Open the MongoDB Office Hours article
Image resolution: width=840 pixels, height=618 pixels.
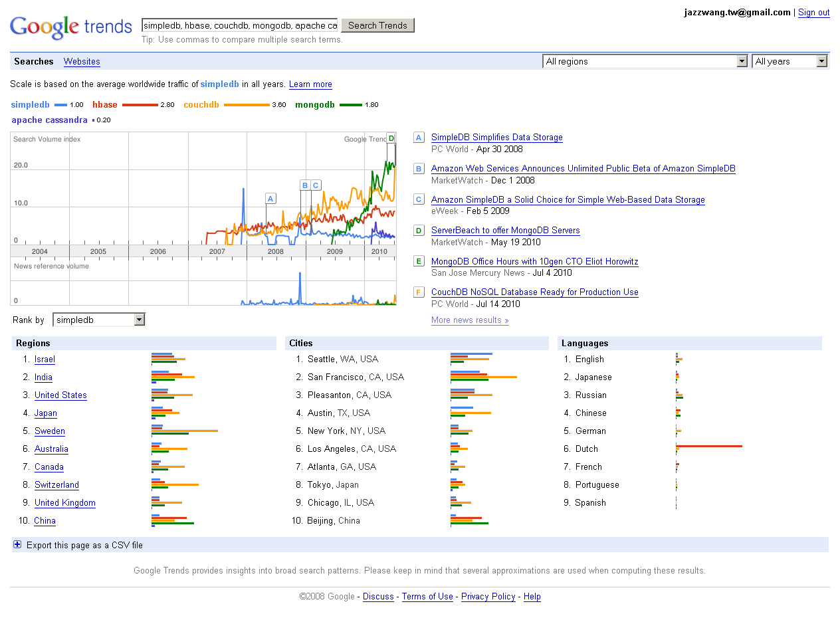click(x=535, y=261)
